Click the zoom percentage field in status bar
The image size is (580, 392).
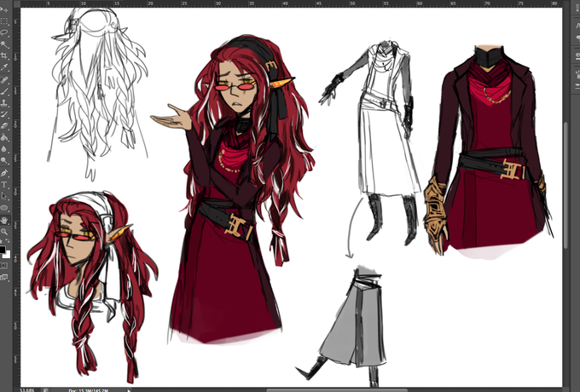tap(27, 389)
